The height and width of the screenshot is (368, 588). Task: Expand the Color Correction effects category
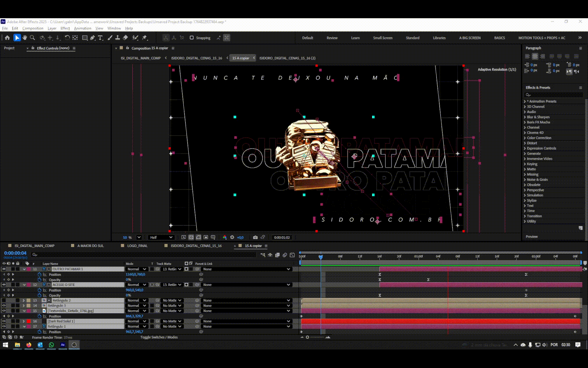click(x=525, y=138)
